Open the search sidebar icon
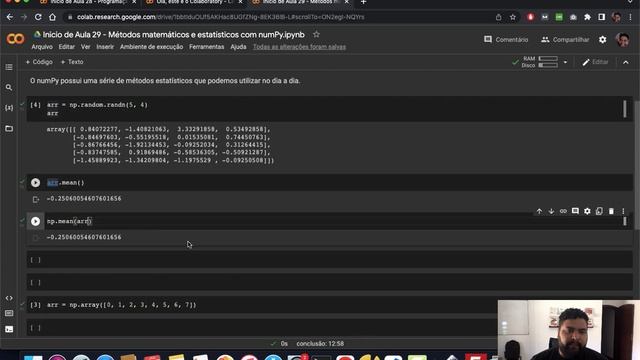Image resolution: width=640 pixels, height=360 pixels. tap(9, 87)
